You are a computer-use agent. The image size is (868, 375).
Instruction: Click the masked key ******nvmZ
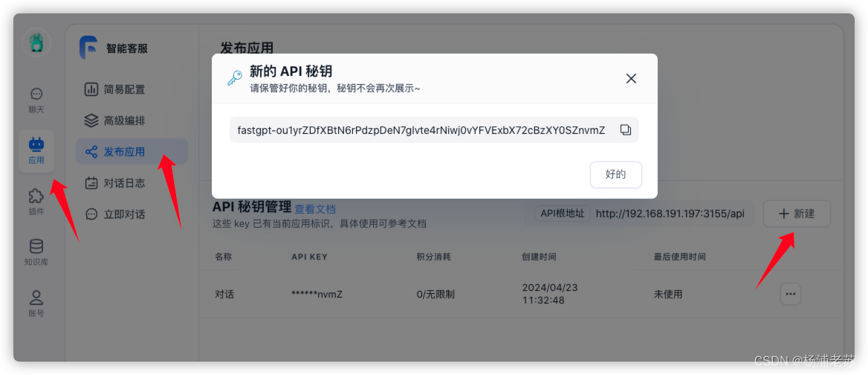[x=317, y=294]
